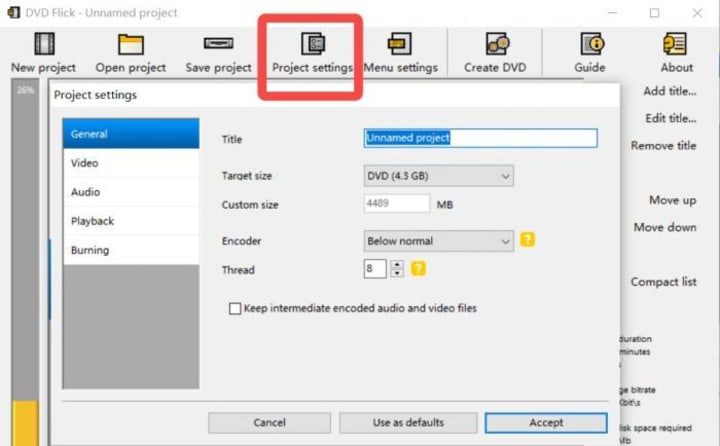Screen dimensions: 720x446
Task: Toggle Keep intermediate encoded audio and video files
Action: [235, 308]
